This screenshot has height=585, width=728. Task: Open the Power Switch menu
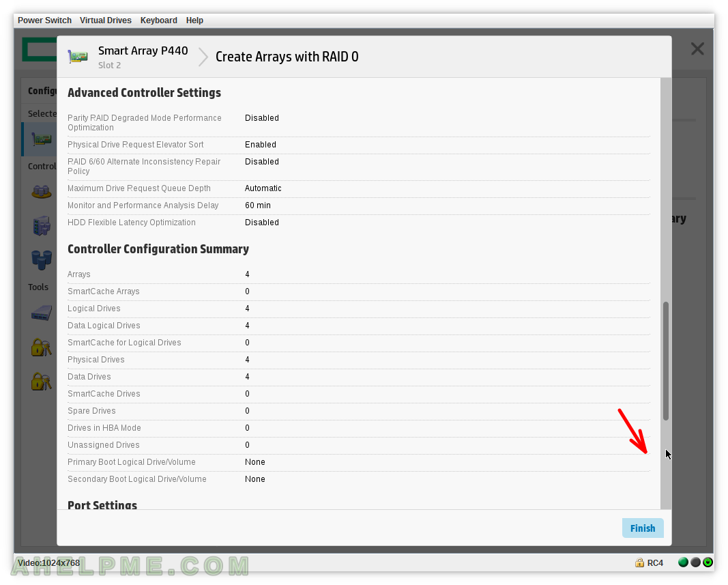(x=44, y=20)
